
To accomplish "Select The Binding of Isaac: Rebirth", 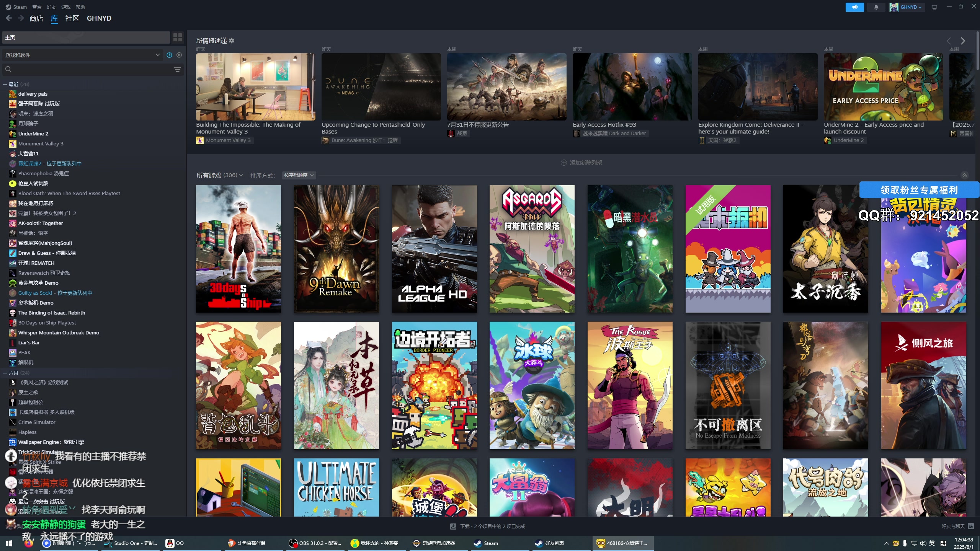I will click(52, 313).
